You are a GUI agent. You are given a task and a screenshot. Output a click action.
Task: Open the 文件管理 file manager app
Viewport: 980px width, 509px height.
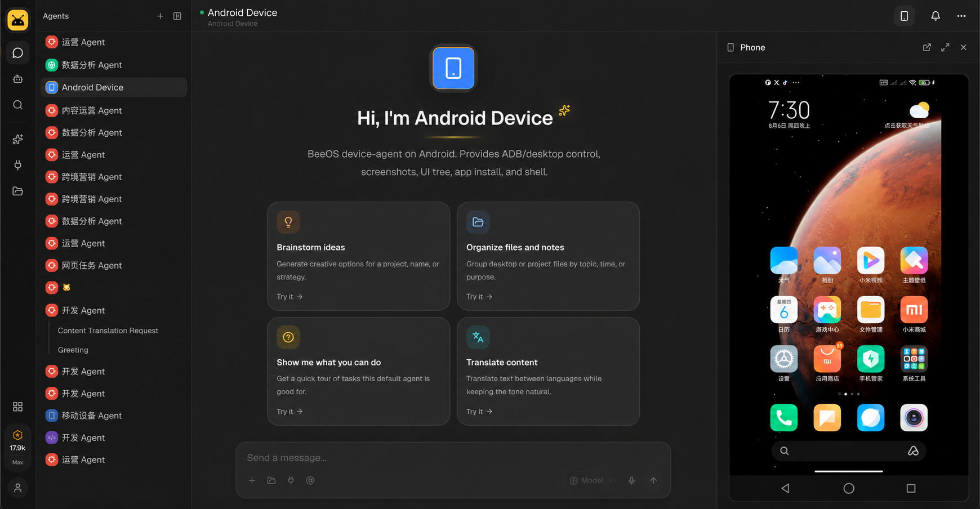(871, 314)
